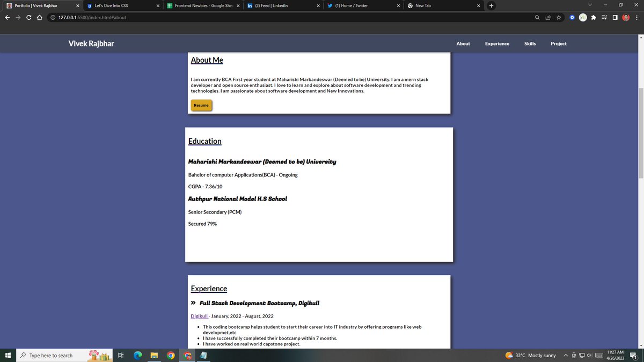Open the volume control in system tray
The width and height of the screenshot is (644, 362).
(589, 355)
